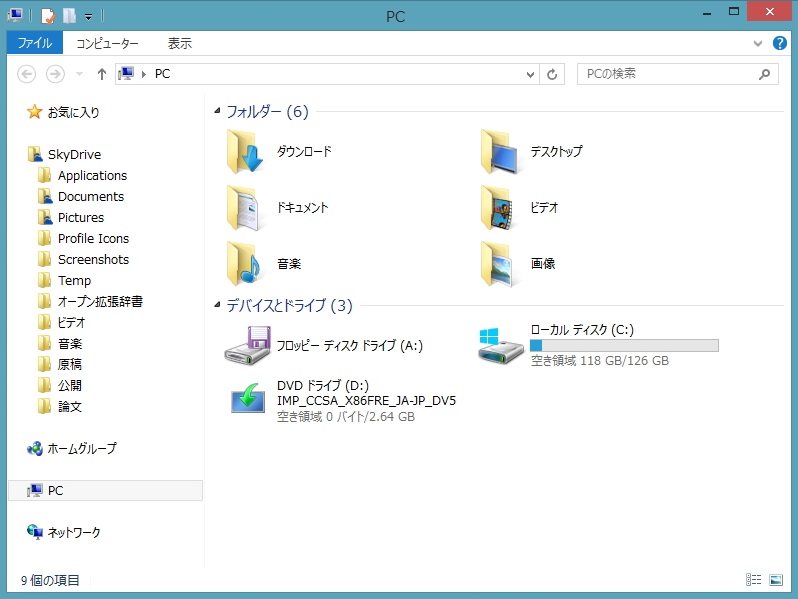
Task: Open the コンピューター ribbon tab
Action: [x=107, y=43]
